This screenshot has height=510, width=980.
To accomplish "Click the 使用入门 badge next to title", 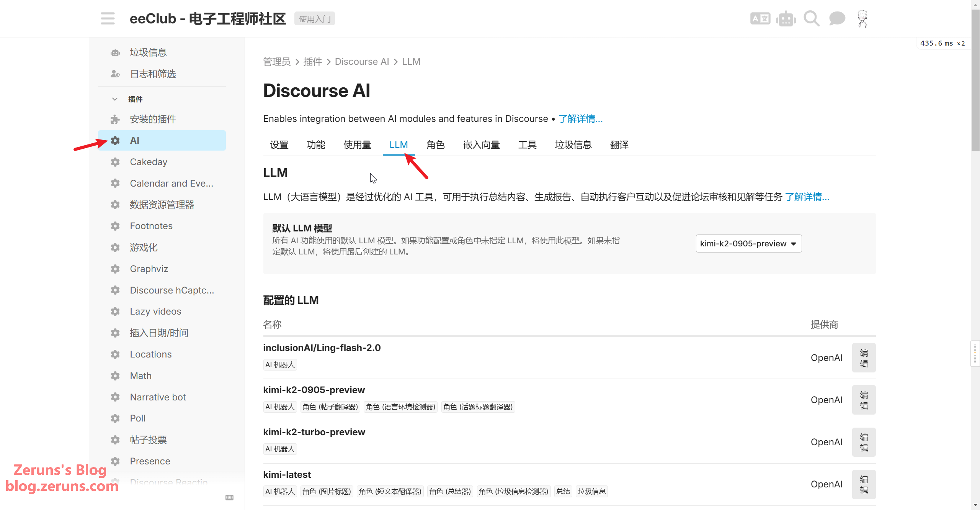I will (314, 19).
